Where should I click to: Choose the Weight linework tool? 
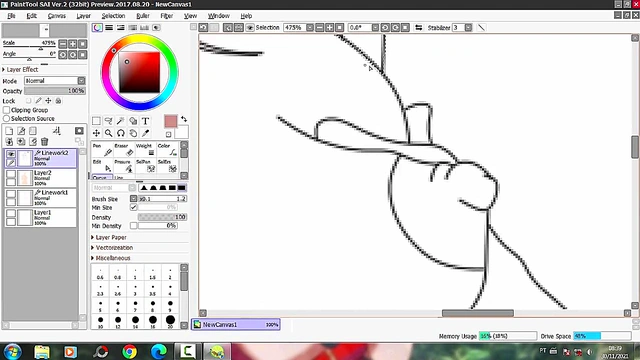(146, 150)
